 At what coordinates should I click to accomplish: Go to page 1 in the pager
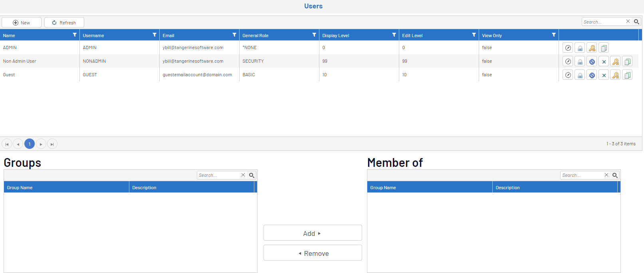click(x=30, y=144)
